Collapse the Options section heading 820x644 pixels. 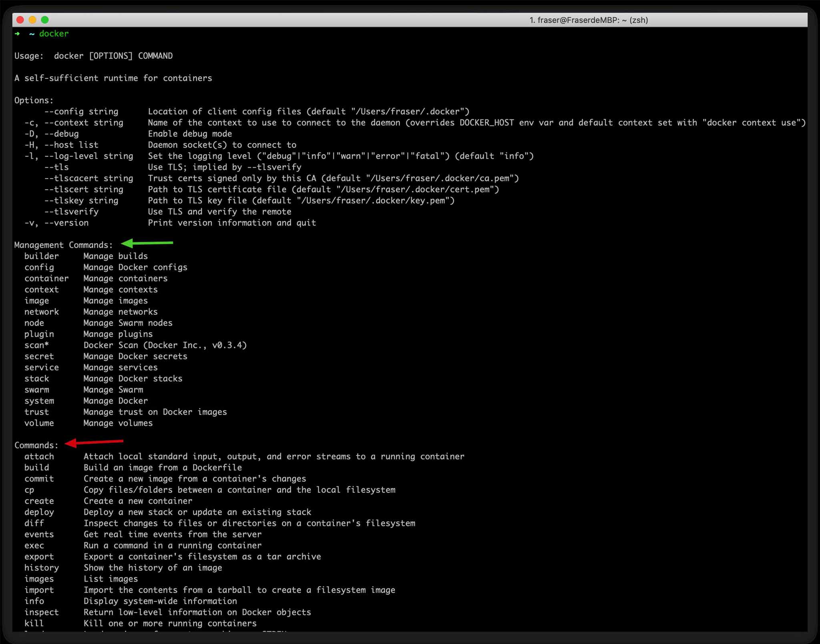point(34,100)
